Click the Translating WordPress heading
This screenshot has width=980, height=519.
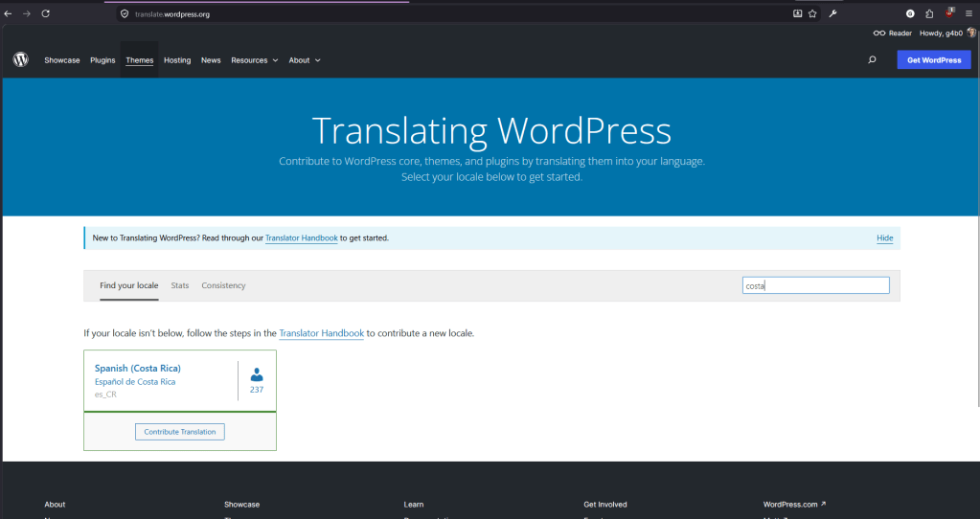coord(491,130)
